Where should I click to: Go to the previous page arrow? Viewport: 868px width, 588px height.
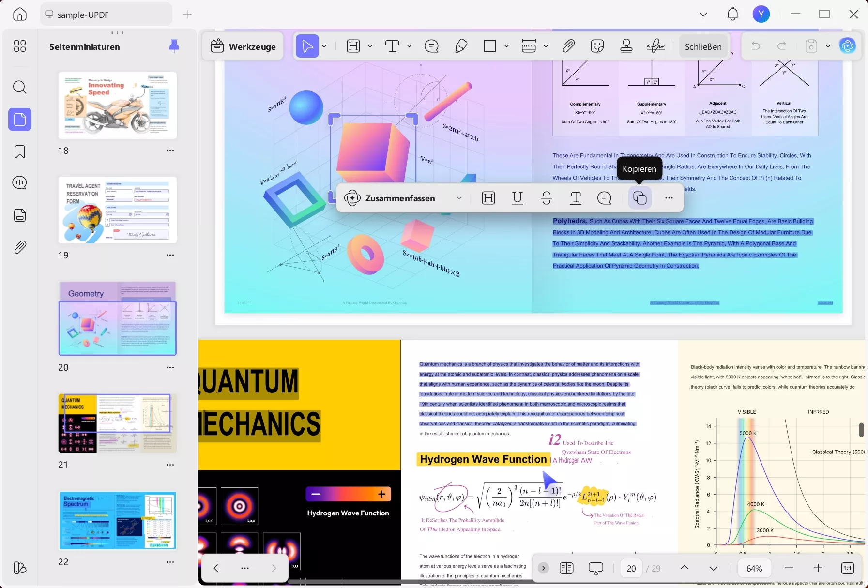[x=685, y=568]
